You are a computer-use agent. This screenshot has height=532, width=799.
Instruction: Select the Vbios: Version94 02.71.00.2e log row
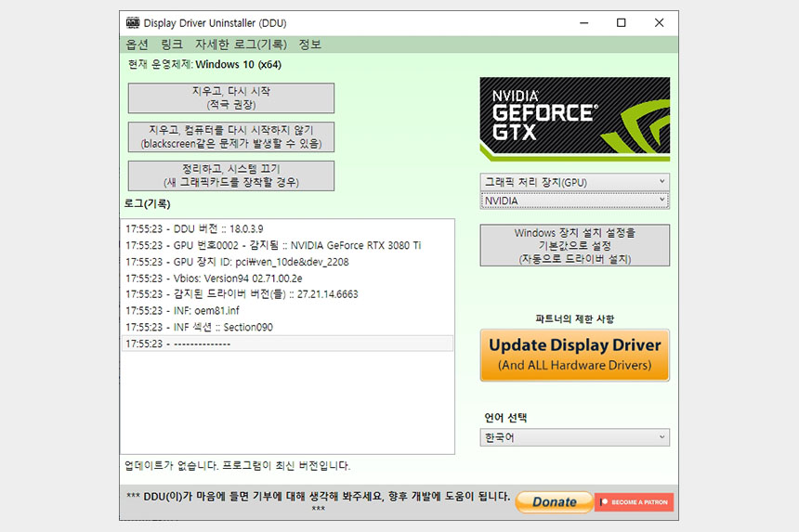(x=287, y=278)
